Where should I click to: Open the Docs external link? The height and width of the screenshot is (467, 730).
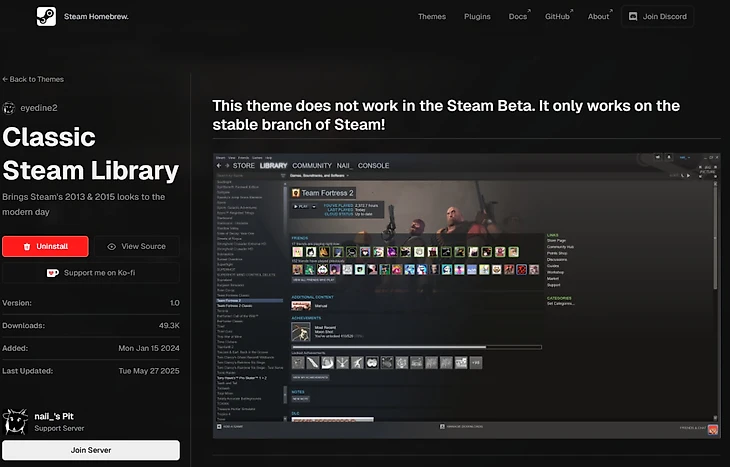[519, 16]
